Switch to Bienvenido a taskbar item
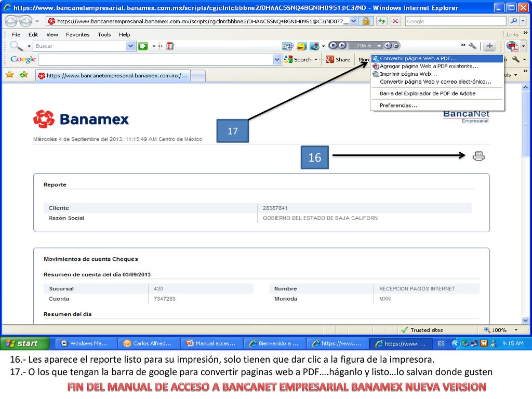Viewport: 532px width, 399px height. [274, 343]
